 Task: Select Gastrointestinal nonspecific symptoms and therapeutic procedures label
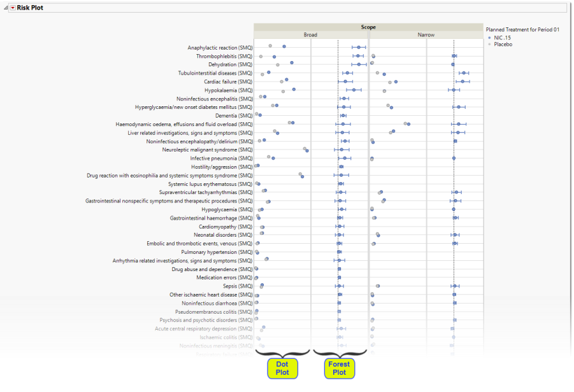pyautogui.click(x=169, y=200)
